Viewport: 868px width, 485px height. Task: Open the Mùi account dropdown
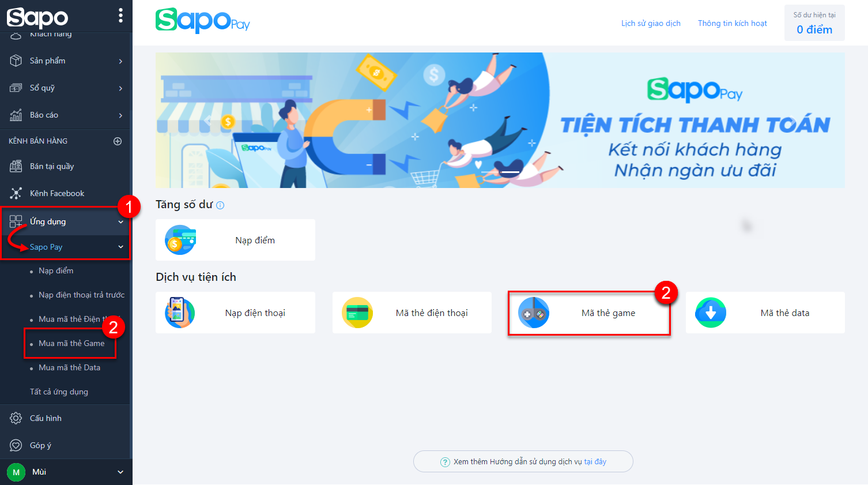(x=120, y=472)
